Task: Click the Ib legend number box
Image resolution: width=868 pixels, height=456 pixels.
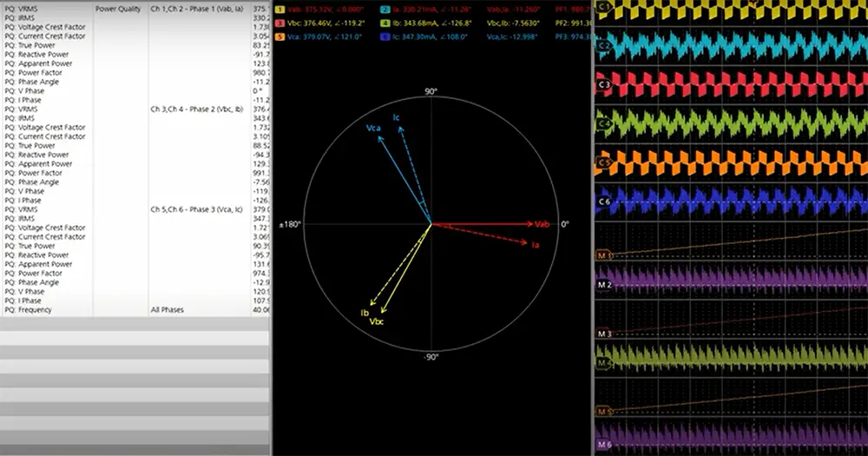Action: point(385,23)
